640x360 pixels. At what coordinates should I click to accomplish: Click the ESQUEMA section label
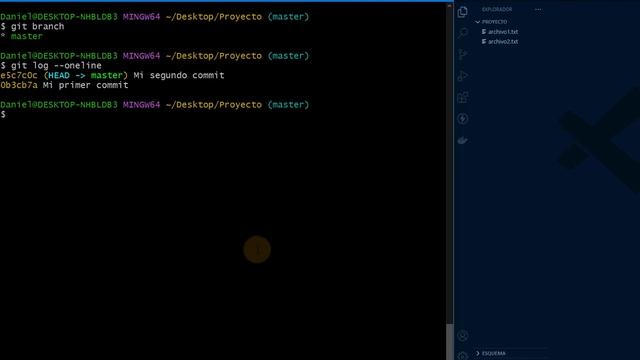(494, 353)
